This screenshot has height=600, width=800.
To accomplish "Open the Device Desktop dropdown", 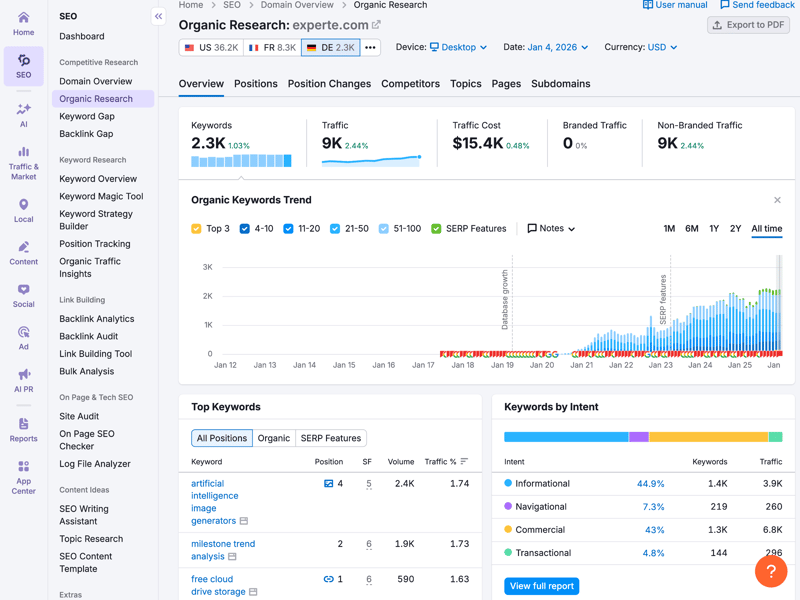I will pyautogui.click(x=458, y=47).
